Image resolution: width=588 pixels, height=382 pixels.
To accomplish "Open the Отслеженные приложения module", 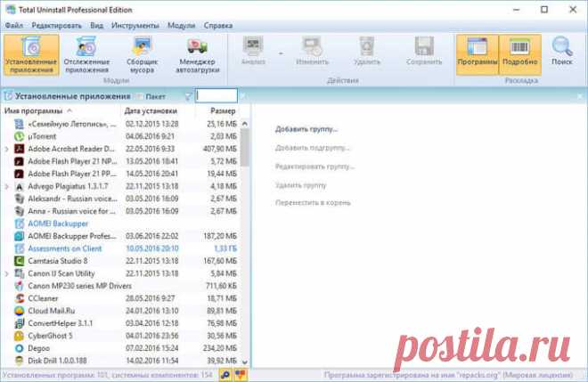I will (86, 54).
